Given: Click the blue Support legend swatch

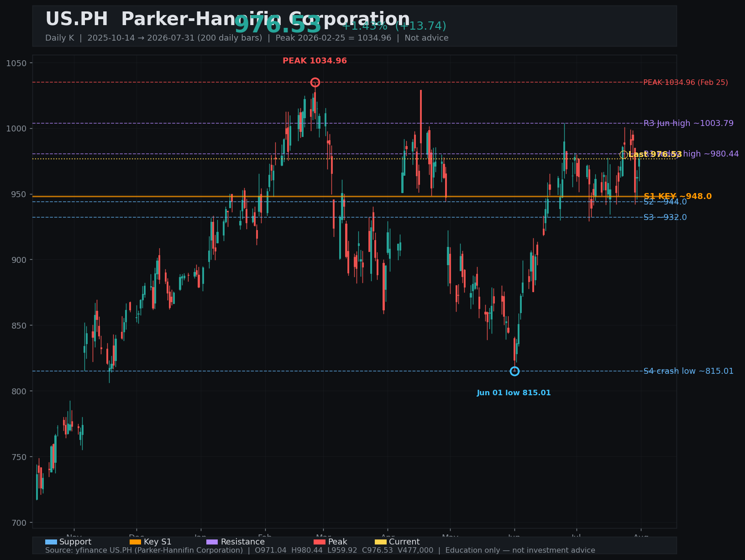Looking at the screenshot, I should click(x=51, y=542).
